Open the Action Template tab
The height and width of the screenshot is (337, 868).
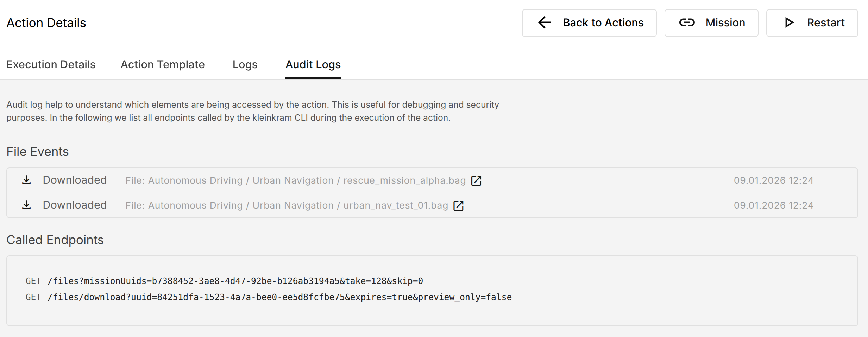tap(162, 64)
